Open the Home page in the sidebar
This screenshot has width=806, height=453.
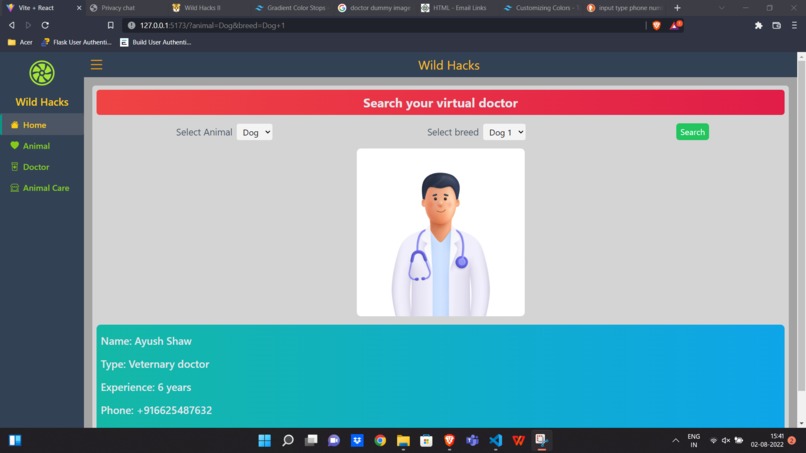click(42, 125)
